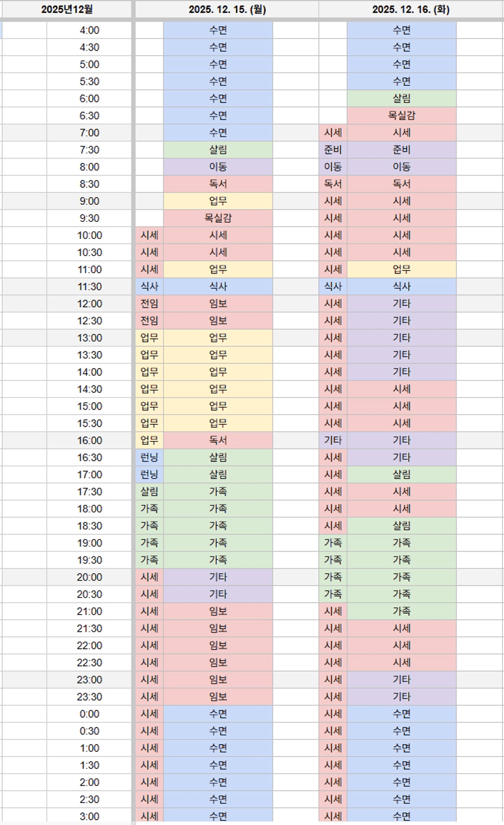
Task: Select Monday's 목실감 cell at 9:30
Action: pyautogui.click(x=218, y=218)
